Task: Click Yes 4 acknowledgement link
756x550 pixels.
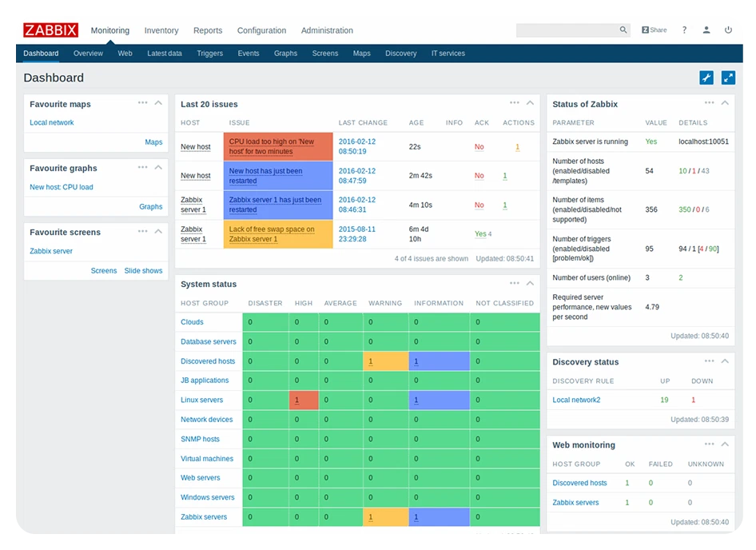Action: point(483,234)
